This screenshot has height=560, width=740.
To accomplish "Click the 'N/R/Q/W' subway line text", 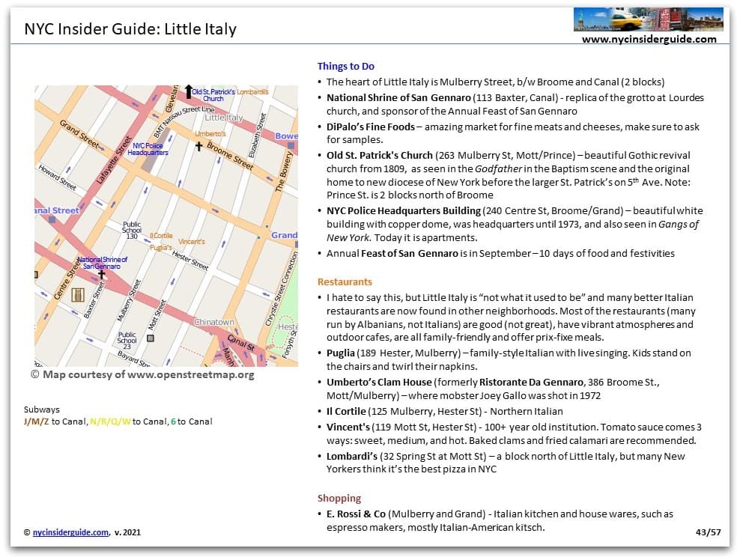I will (110, 421).
